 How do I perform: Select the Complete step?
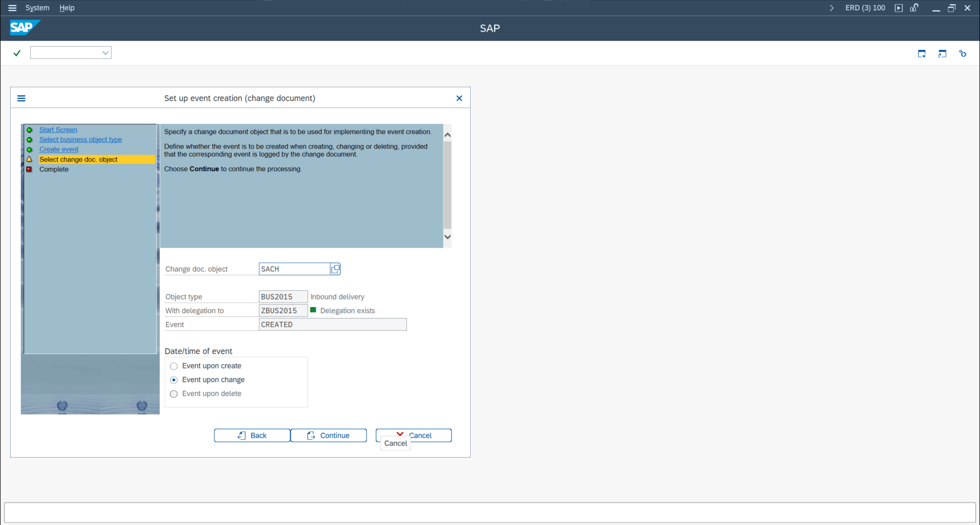point(54,169)
